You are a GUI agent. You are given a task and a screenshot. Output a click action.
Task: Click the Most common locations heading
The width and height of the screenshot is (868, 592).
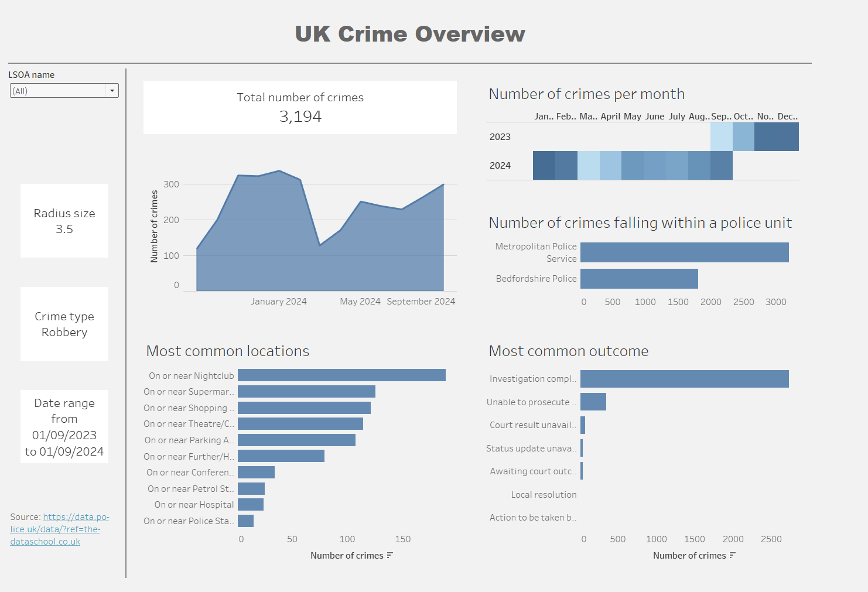pos(228,351)
